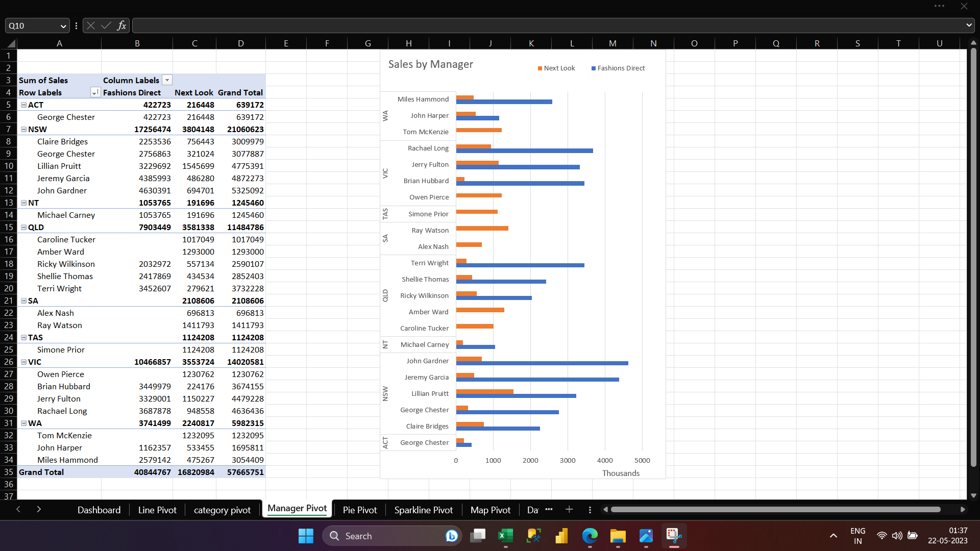Click inside the taskbar Search field

(388, 536)
